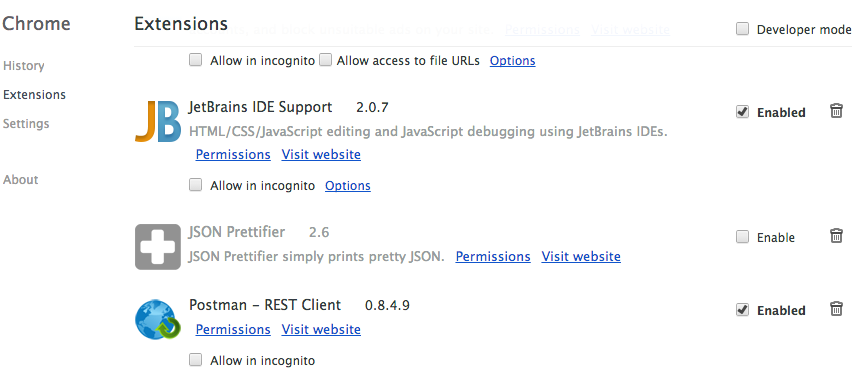857x378 pixels.
Task: Trash the Postman REST Client extension
Action: [x=836, y=309]
